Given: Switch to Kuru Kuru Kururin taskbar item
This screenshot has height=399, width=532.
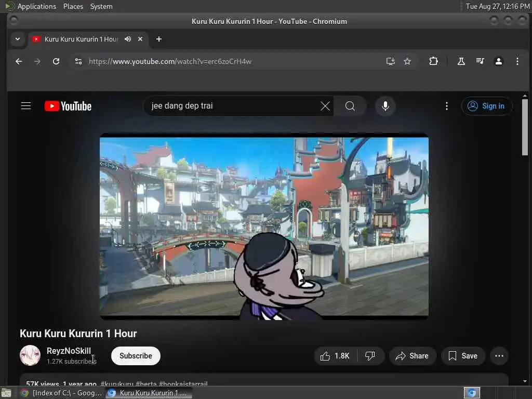Looking at the screenshot, I should coord(149,393).
